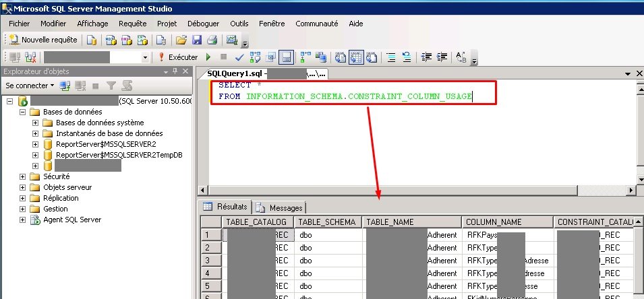The height and width of the screenshot is (299, 644).
Task: Run the query with Exécuter
Action: tap(178, 57)
